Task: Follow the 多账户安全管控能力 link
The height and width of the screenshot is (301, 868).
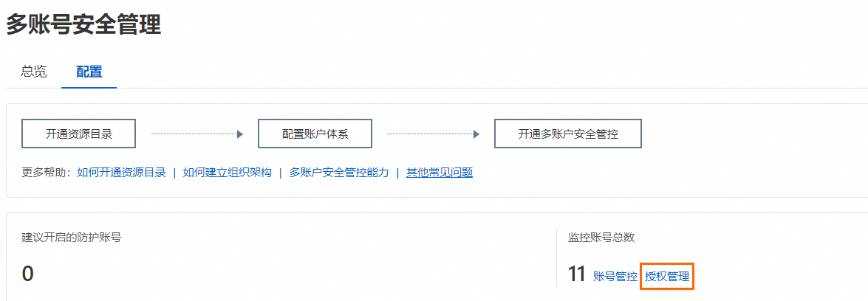Action: coord(338,173)
